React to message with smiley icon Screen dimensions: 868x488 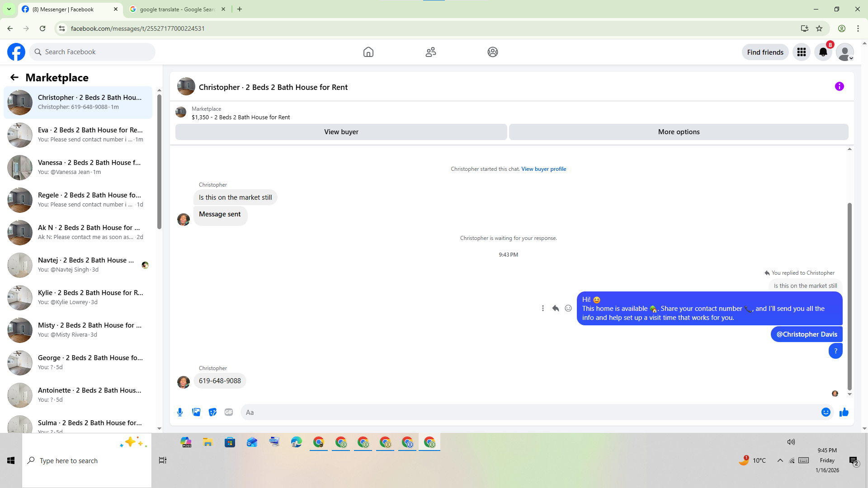click(x=568, y=308)
